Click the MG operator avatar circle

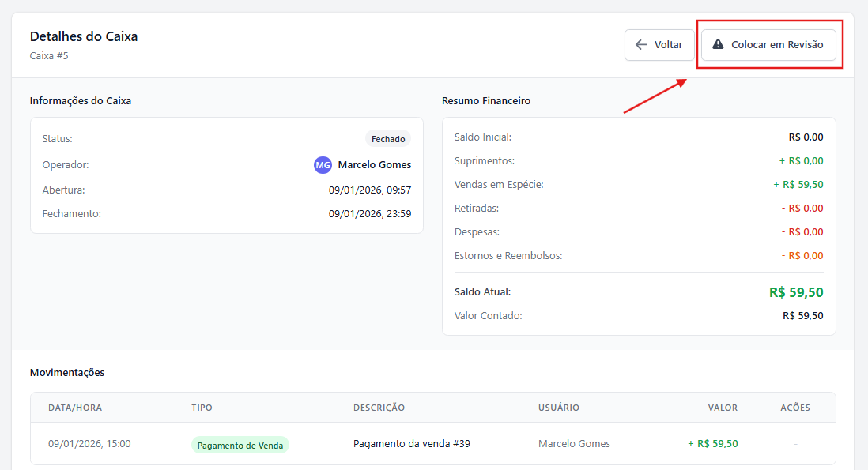point(323,165)
